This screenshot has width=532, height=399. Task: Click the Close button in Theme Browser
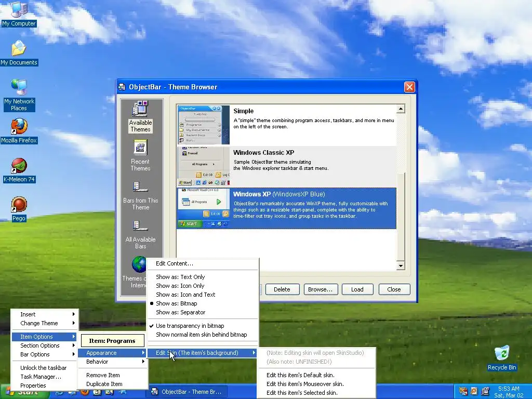[x=394, y=289]
